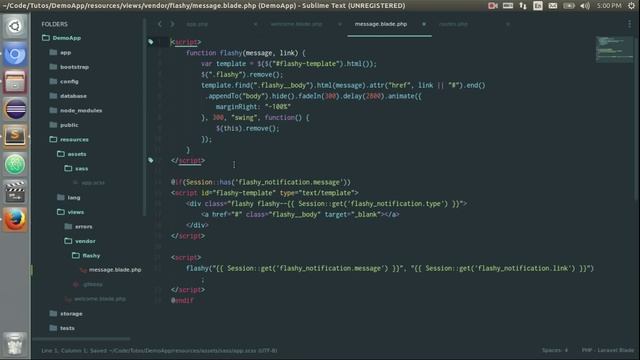Change syntax from PHP - Laravel Blade
The height and width of the screenshot is (360, 640).
coord(608,350)
